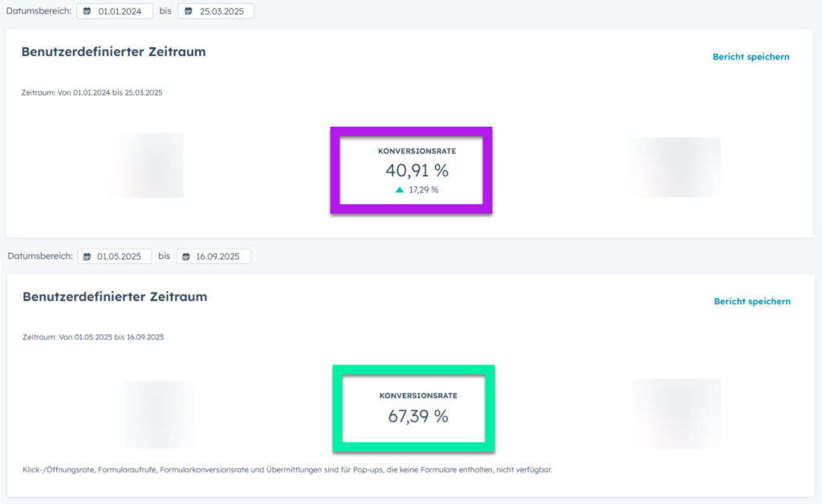Select the 01.01.2024 start date field
Viewport: 822px width, 504px height.
pyautogui.click(x=120, y=11)
